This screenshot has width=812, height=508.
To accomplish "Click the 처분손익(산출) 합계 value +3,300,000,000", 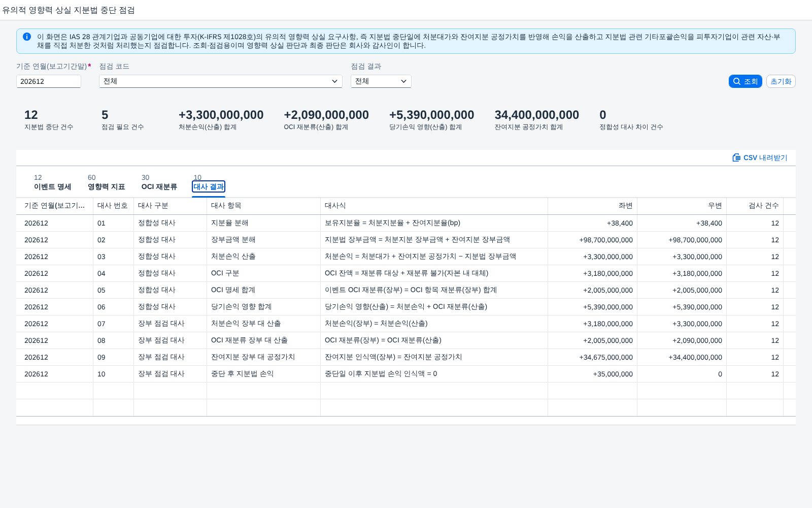I will coord(221,115).
